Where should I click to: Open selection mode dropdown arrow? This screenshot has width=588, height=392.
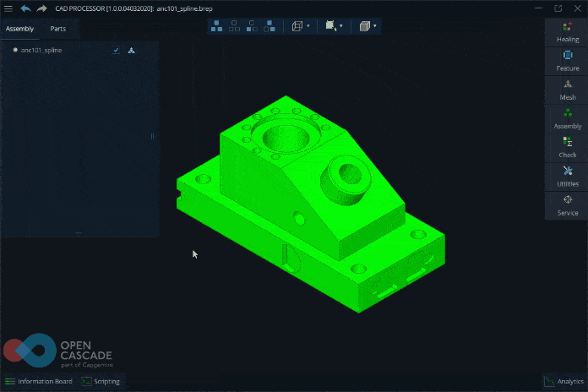click(340, 26)
